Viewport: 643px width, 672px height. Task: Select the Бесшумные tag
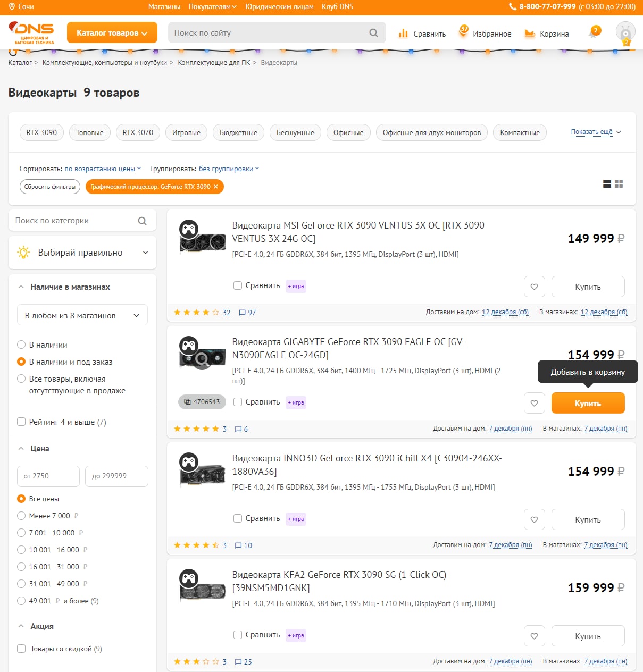(x=295, y=132)
